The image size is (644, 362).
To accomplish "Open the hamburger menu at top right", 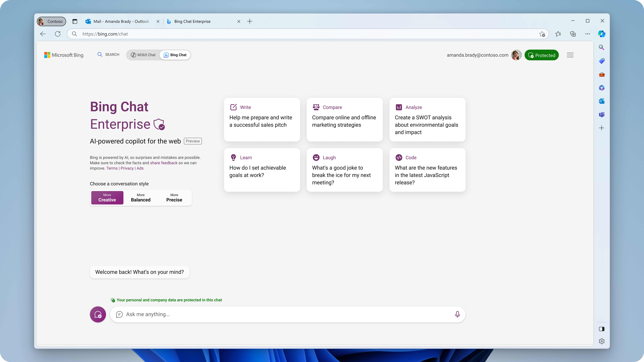I will pos(570,55).
